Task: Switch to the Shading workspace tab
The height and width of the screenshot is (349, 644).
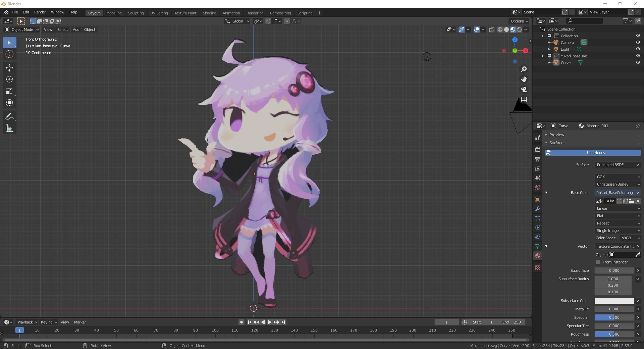Action: (209, 13)
